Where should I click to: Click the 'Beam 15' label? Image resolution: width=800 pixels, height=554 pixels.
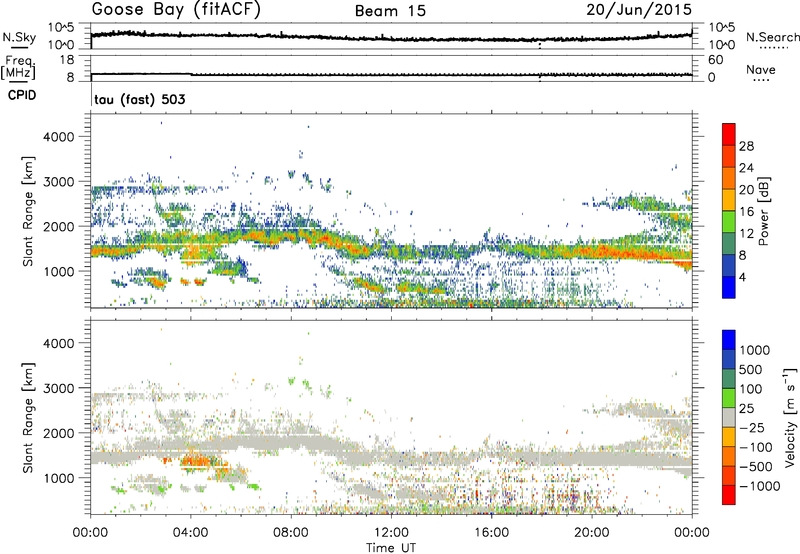[390, 11]
